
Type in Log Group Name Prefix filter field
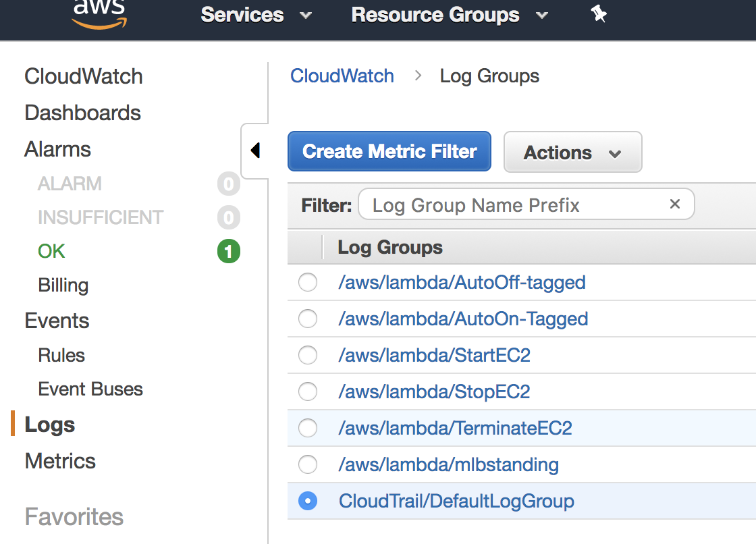[513, 205]
